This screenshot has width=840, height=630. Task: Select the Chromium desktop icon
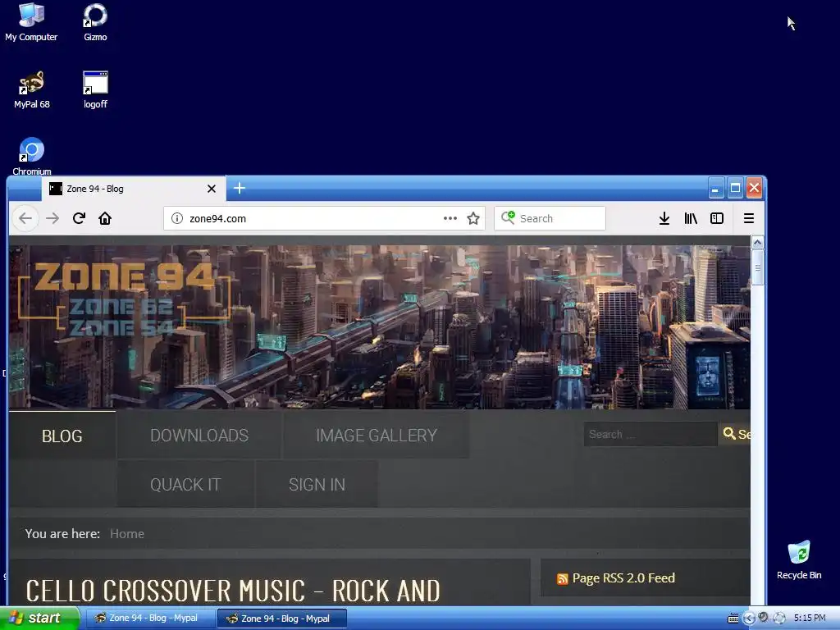coord(32,157)
